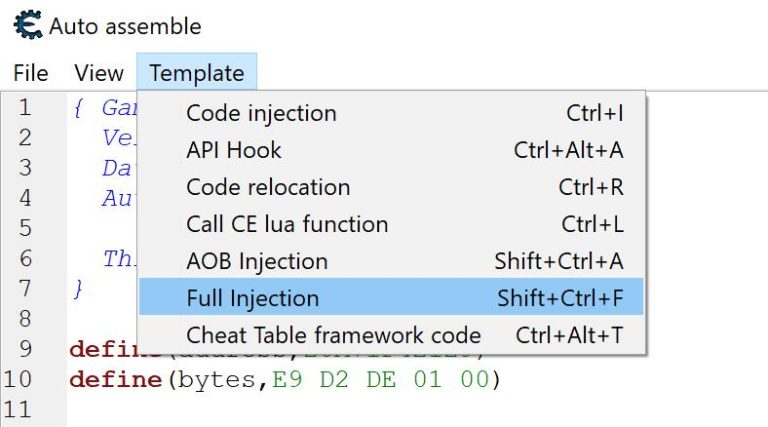Select the highlighted Full Injection item
Screen dimensions: 768x427
253,298
